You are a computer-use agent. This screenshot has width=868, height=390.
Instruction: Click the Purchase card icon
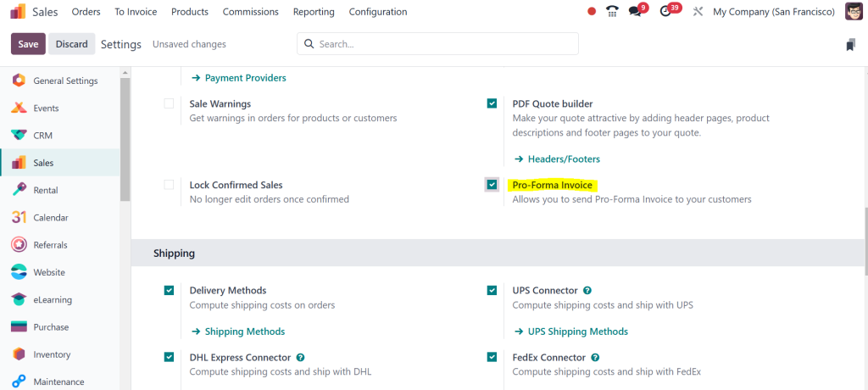[19, 327]
